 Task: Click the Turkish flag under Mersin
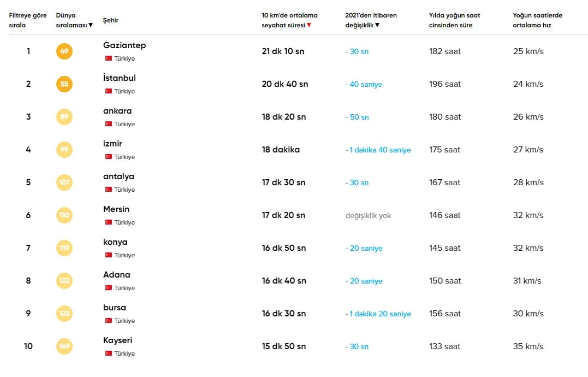[x=109, y=222]
